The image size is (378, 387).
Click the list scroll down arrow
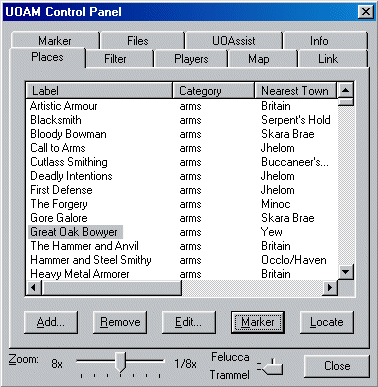click(345, 272)
